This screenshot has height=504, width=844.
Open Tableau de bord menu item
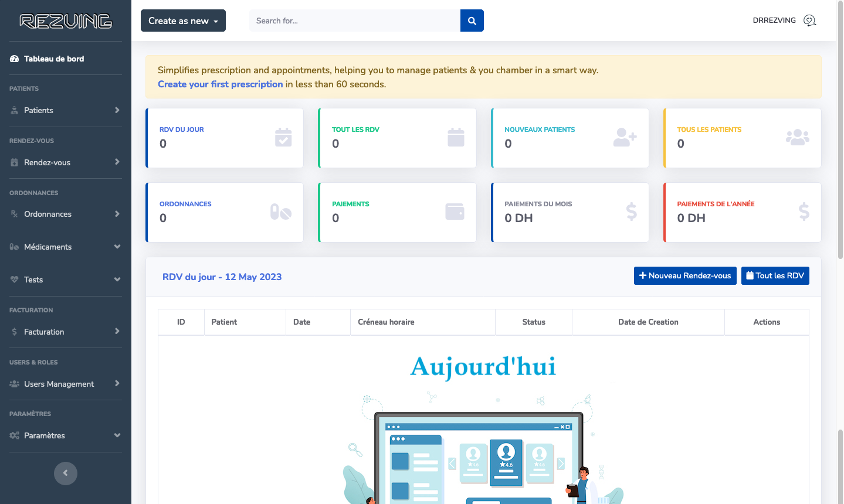(66, 59)
